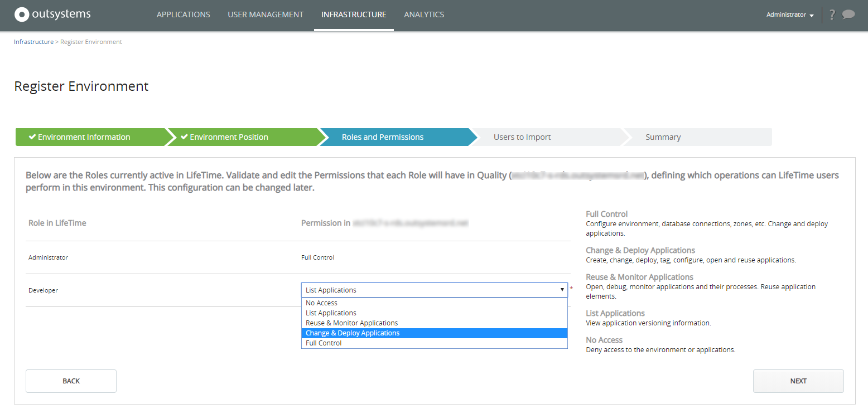Click the BACK button
This screenshot has height=419, width=868.
[71, 381]
